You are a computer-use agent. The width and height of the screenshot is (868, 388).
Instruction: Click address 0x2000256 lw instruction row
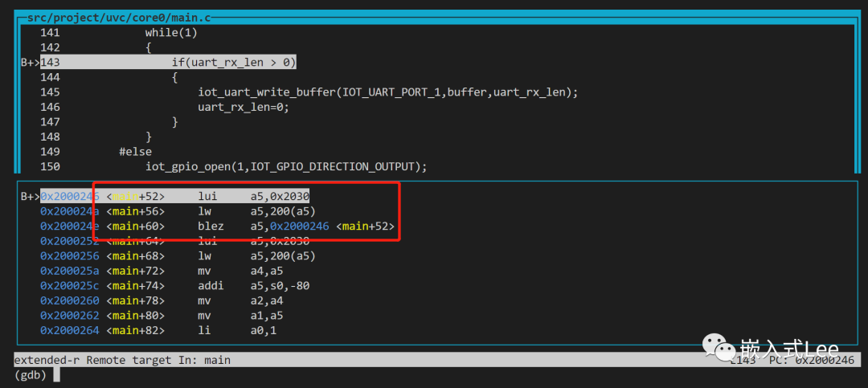coord(178,255)
